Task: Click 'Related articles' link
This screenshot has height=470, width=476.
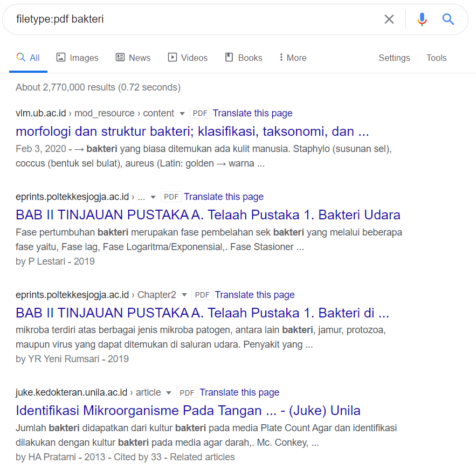Action: (x=202, y=457)
